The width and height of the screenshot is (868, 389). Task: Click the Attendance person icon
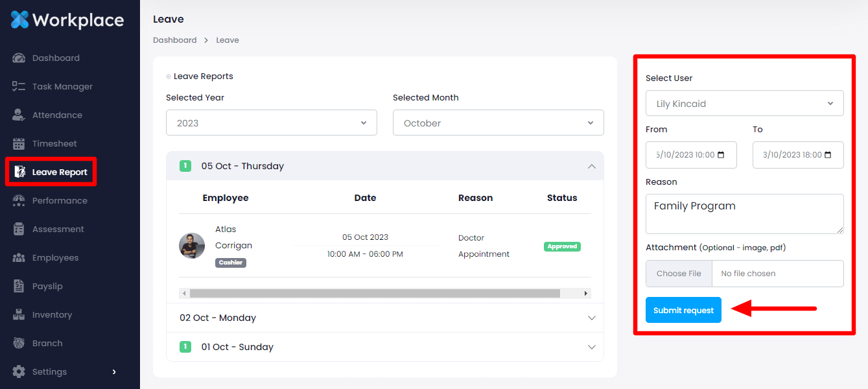coord(19,115)
